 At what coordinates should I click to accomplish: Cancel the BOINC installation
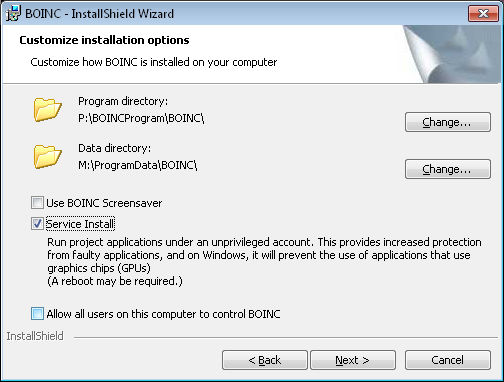(x=448, y=360)
